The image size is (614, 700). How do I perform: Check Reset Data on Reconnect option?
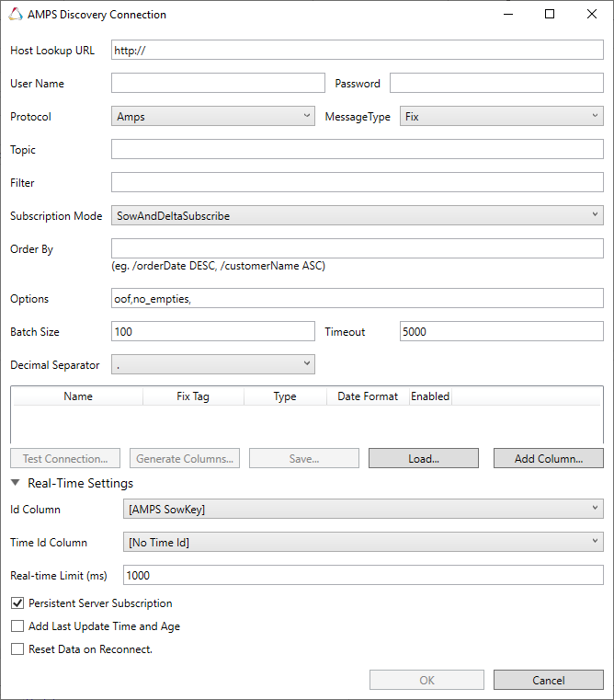[17, 649]
